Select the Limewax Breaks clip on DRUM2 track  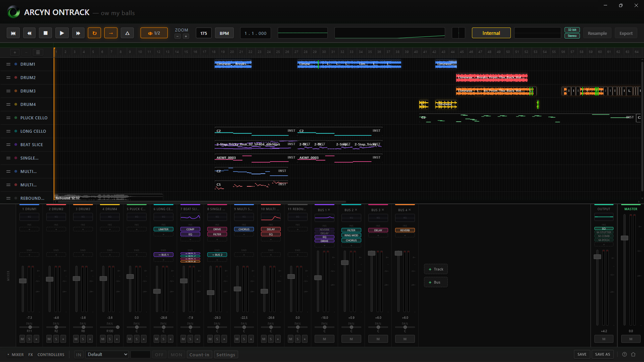tap(492, 77)
